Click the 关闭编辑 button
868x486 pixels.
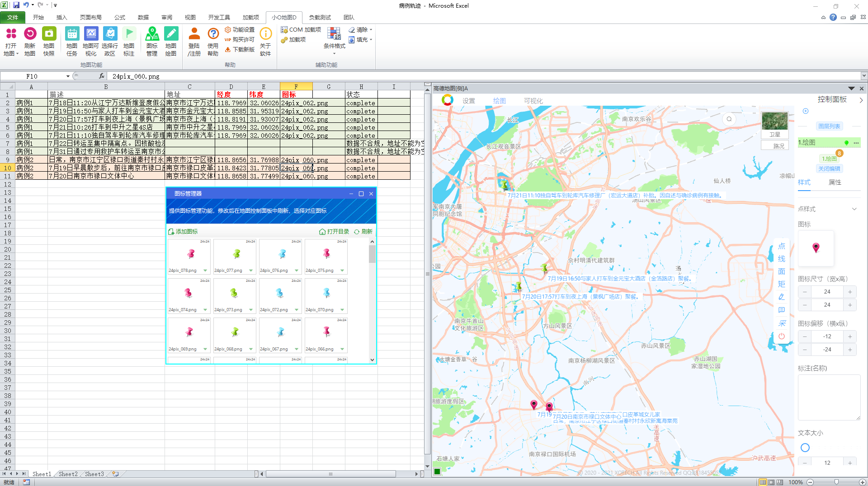(829, 169)
